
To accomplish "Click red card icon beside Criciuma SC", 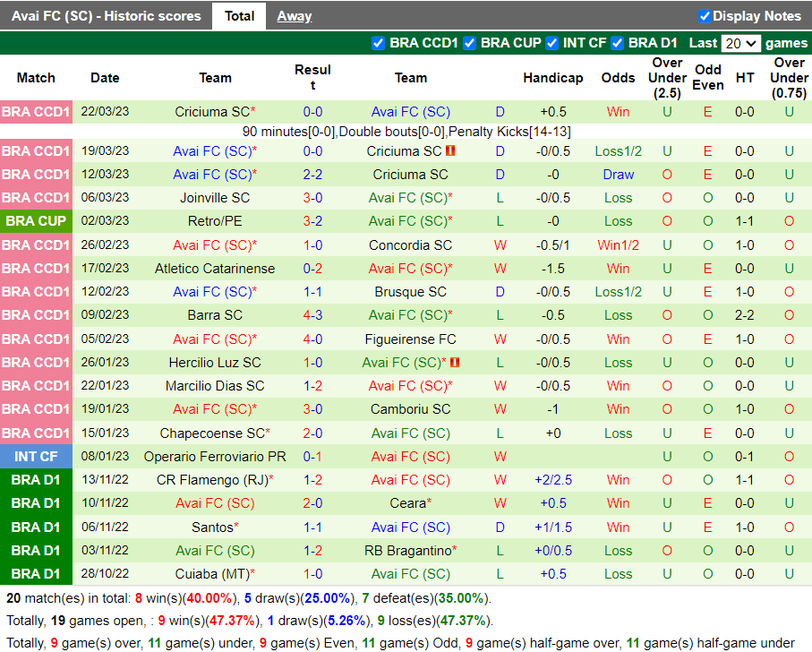I will pyautogui.click(x=450, y=151).
